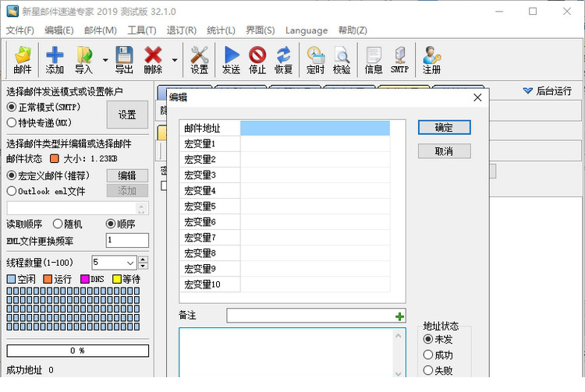
Task: Select 特快专递(MX) radio option
Action: 12,122
